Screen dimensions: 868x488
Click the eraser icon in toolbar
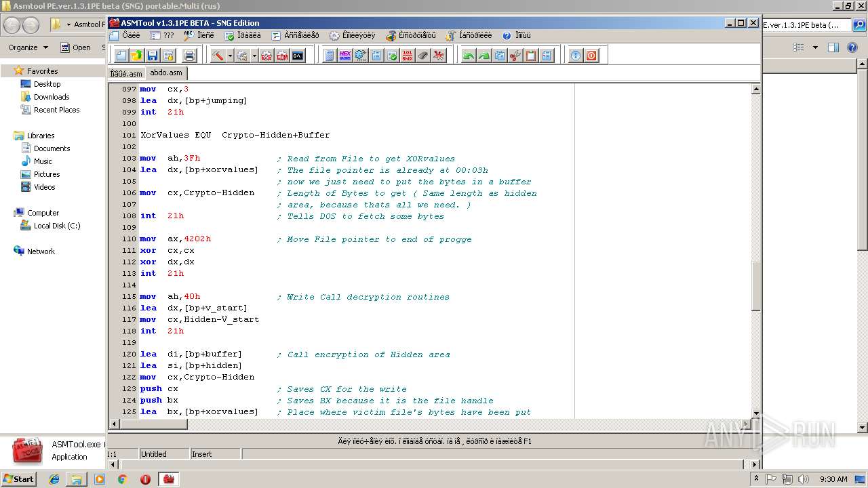coord(423,56)
